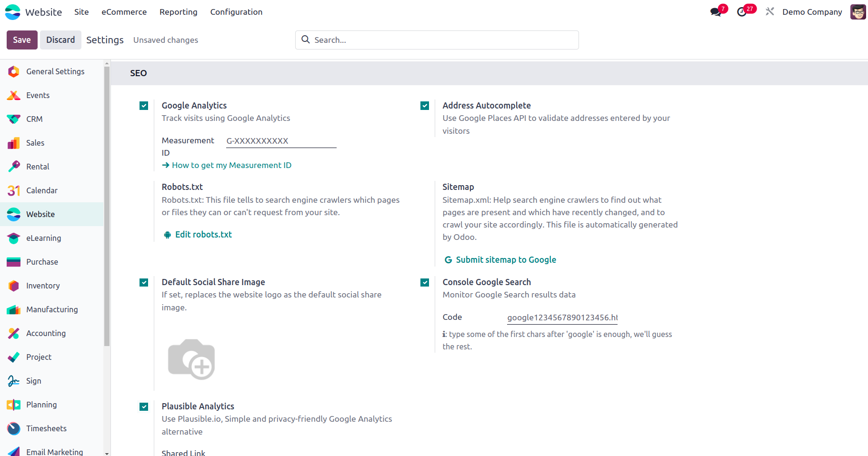This screenshot has height=456, width=868.
Task: Click the messages bubble icon with badge 7
Action: coord(716,11)
